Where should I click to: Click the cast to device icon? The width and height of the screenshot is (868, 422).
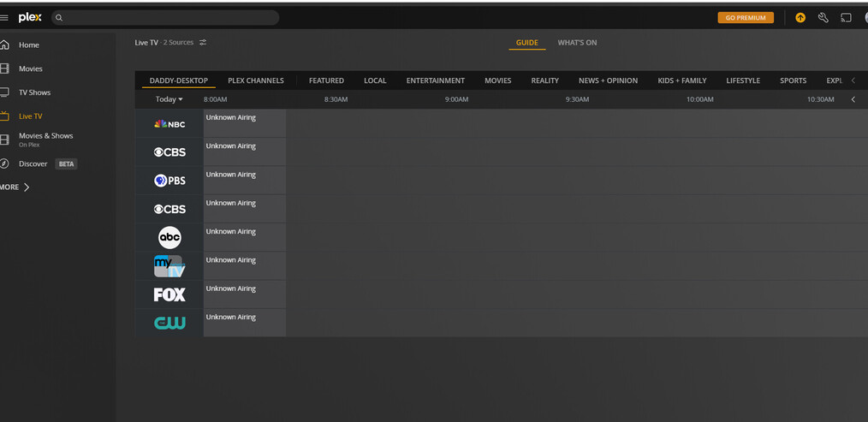[x=846, y=18]
